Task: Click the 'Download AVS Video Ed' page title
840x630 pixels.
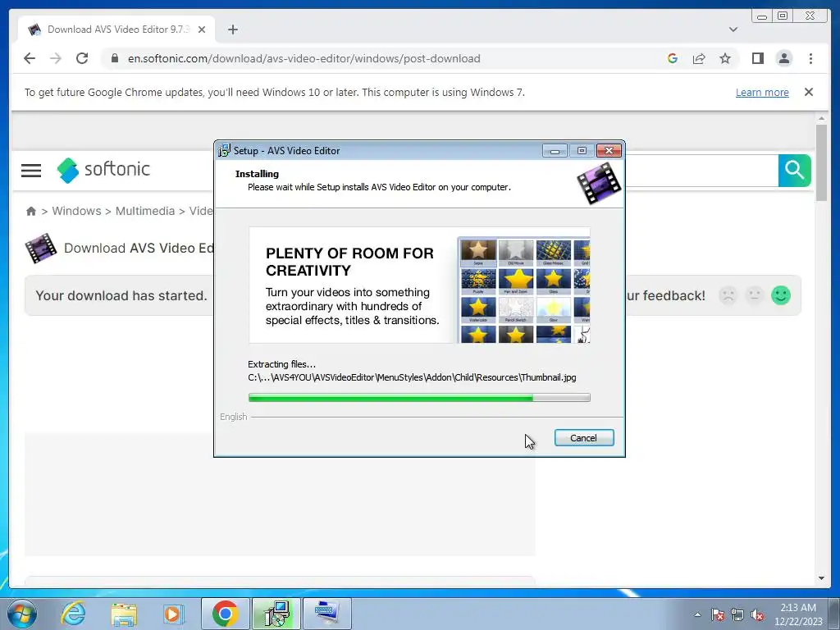Action: tap(139, 248)
